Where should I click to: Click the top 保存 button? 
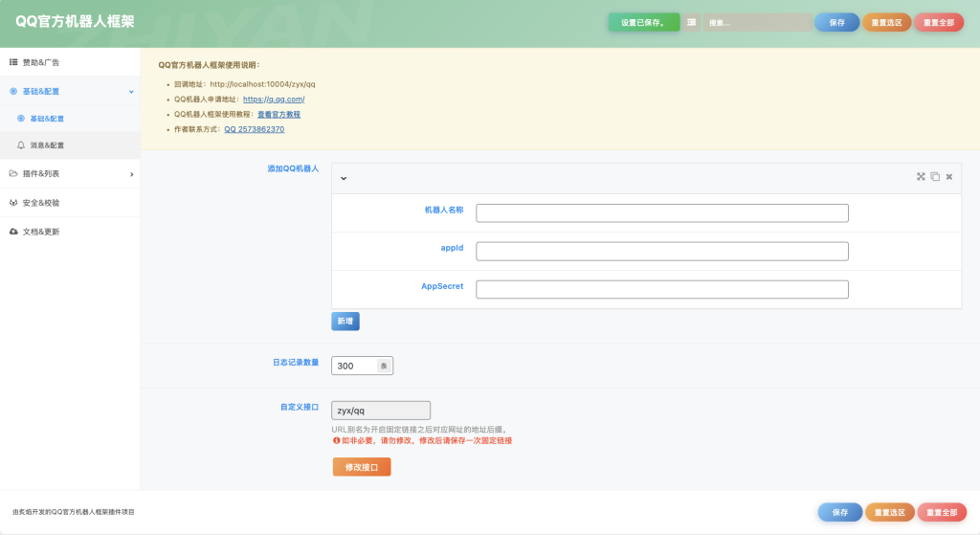click(x=836, y=23)
